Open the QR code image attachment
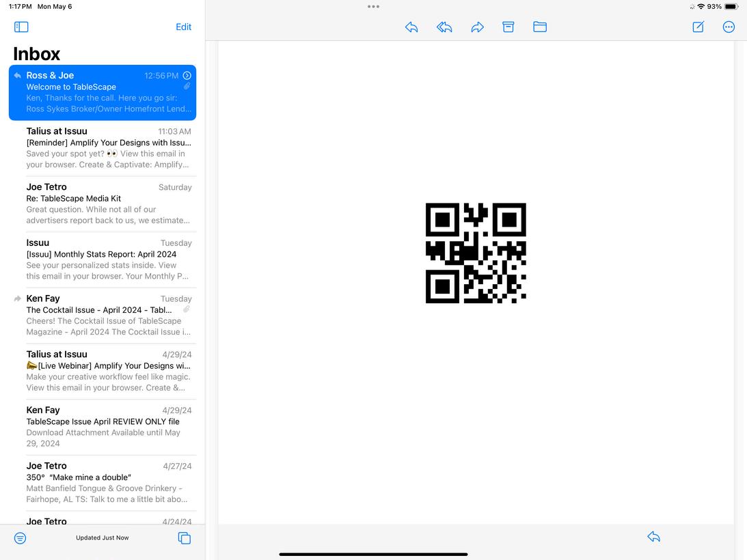Image resolution: width=747 pixels, height=560 pixels. (476, 253)
